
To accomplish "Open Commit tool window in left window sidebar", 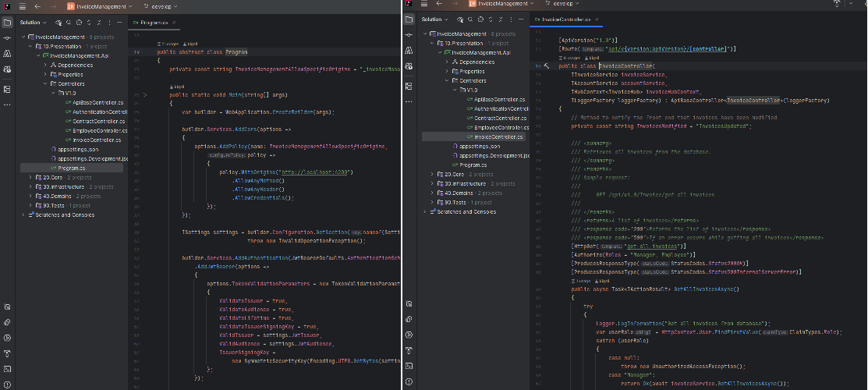I will [x=7, y=38].
